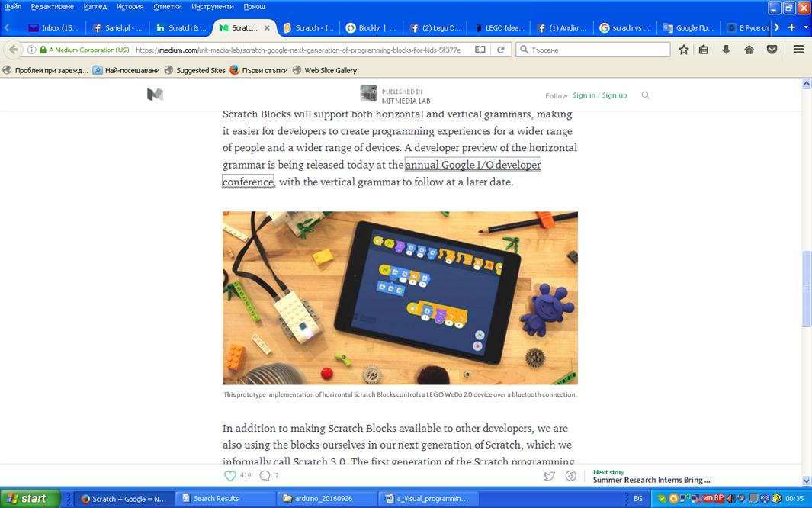Viewport: 812px width, 508px height.
Task: Share the article using the Facebook icon
Action: tap(571, 475)
